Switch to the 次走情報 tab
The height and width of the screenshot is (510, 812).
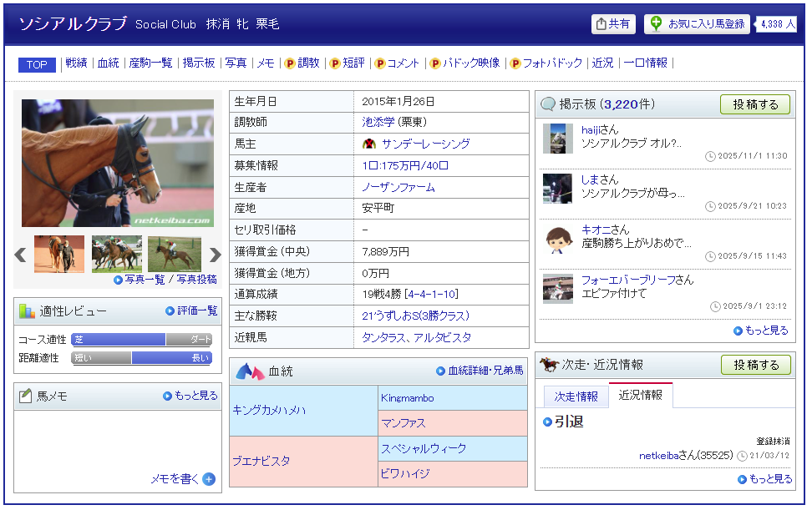[576, 396]
